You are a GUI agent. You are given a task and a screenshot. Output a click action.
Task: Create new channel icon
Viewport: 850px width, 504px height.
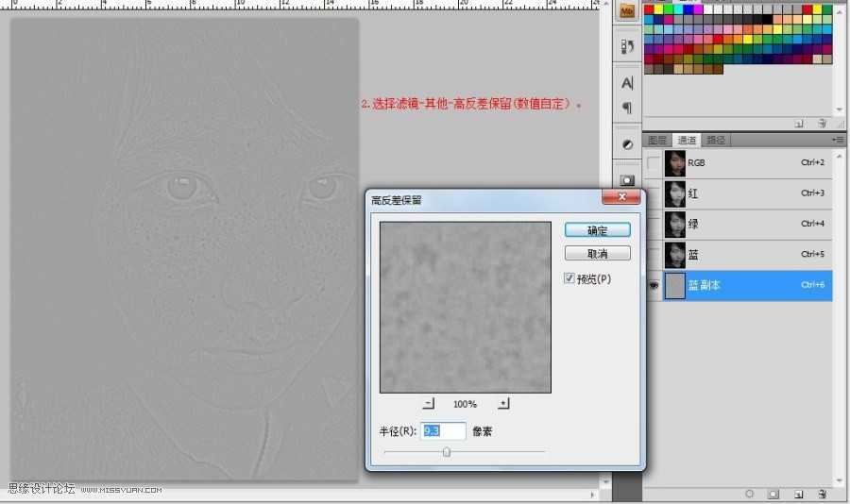tap(798, 494)
